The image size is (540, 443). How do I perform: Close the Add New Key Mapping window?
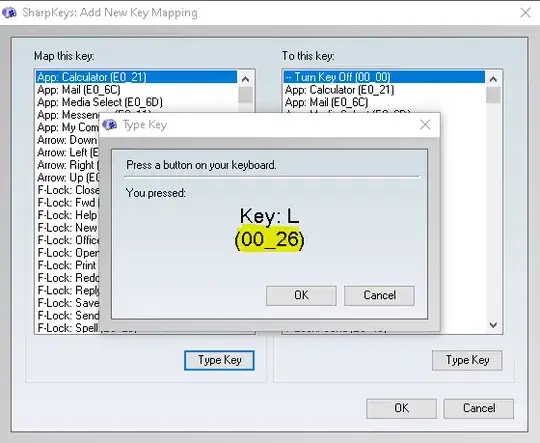coord(526,13)
